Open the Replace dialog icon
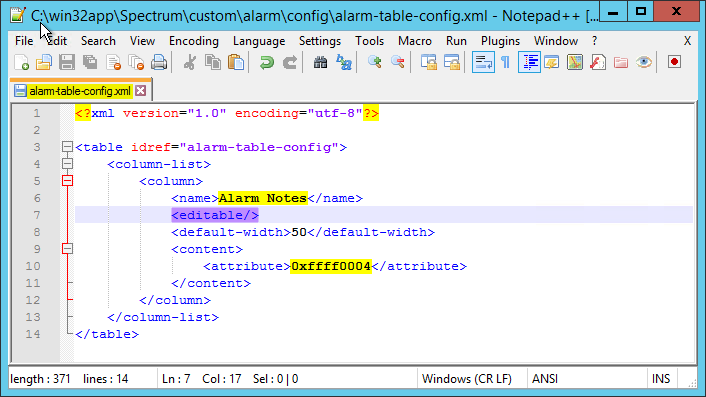Image resolution: width=706 pixels, height=397 pixels. pos(344,62)
